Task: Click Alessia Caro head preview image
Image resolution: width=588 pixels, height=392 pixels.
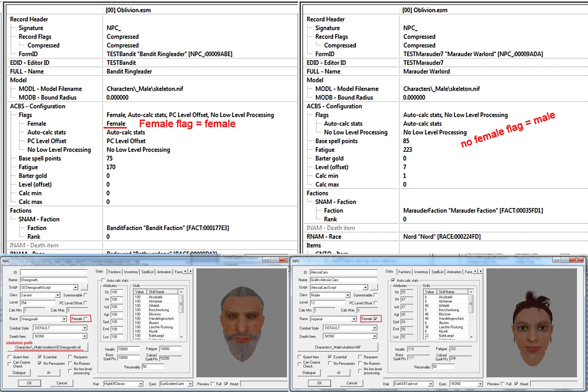Action: (532, 323)
